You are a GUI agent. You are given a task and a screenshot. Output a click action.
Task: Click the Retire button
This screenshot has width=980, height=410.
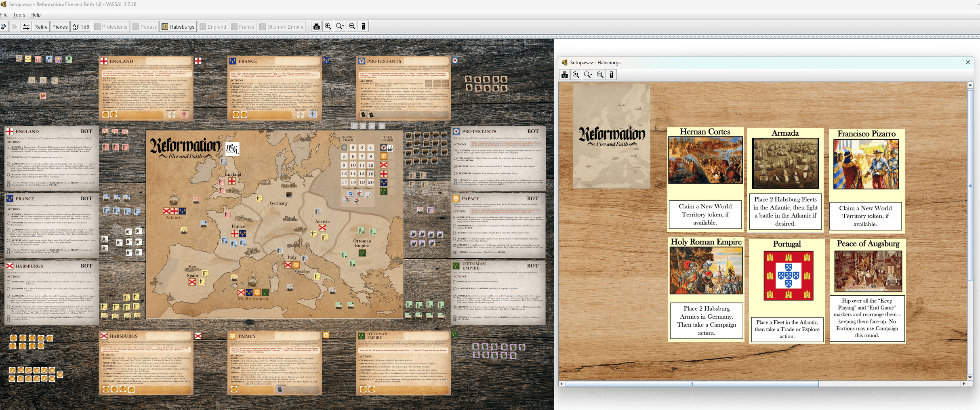coord(40,26)
